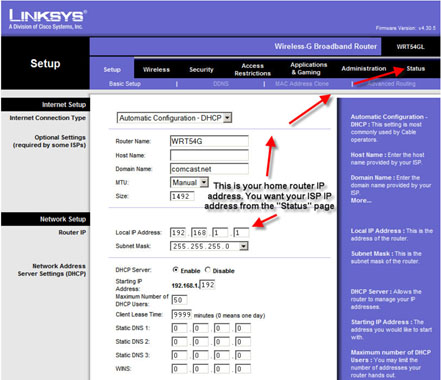Open the MTU Manual dropdown
The height and width of the screenshot is (380, 441).
(189, 182)
